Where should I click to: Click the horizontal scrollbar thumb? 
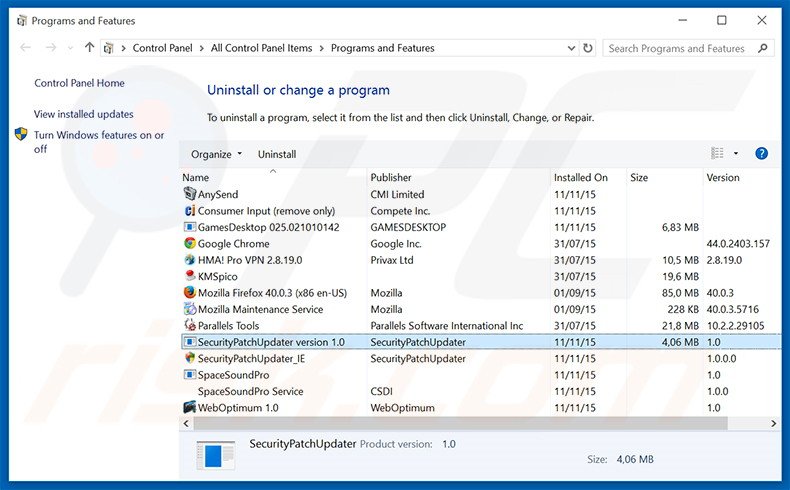coord(460,424)
